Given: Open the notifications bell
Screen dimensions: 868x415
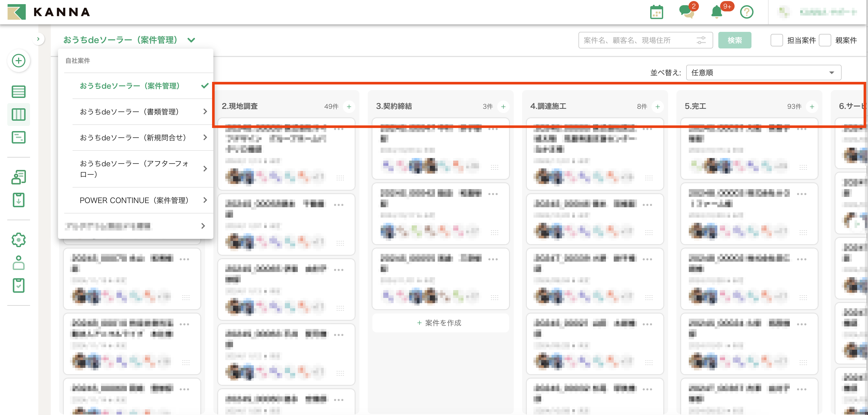Looking at the screenshot, I should [x=716, y=12].
